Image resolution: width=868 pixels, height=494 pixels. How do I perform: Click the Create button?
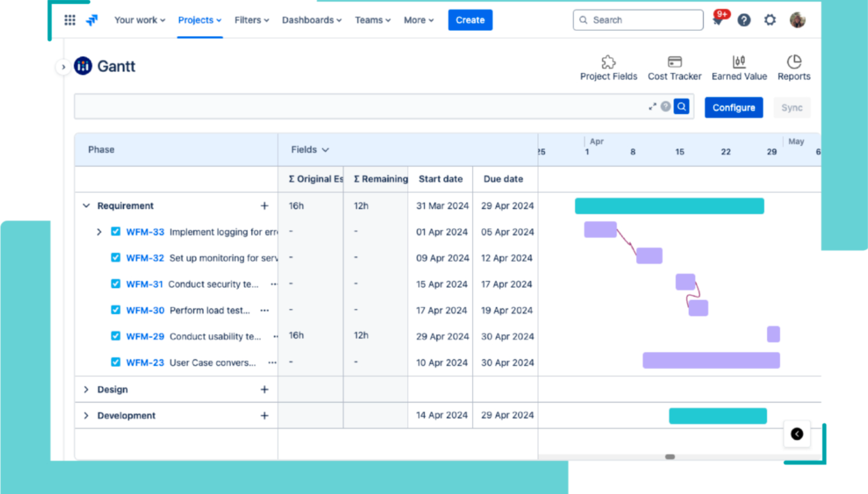(x=470, y=20)
